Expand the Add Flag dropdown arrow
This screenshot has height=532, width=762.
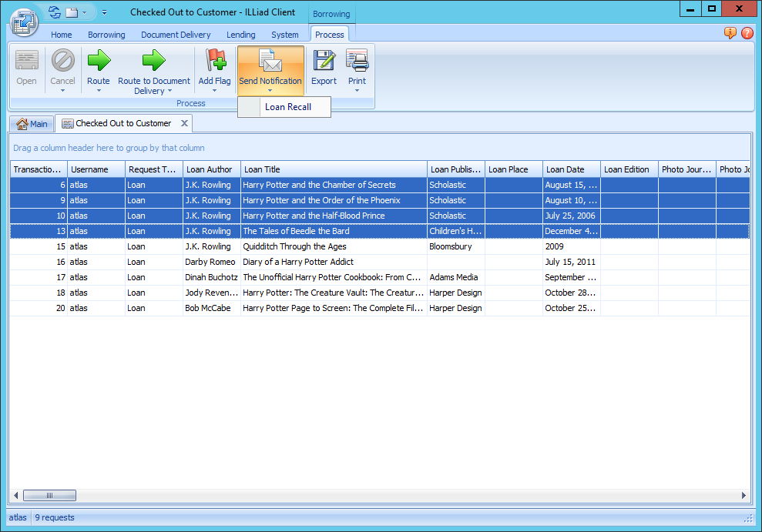click(x=214, y=91)
